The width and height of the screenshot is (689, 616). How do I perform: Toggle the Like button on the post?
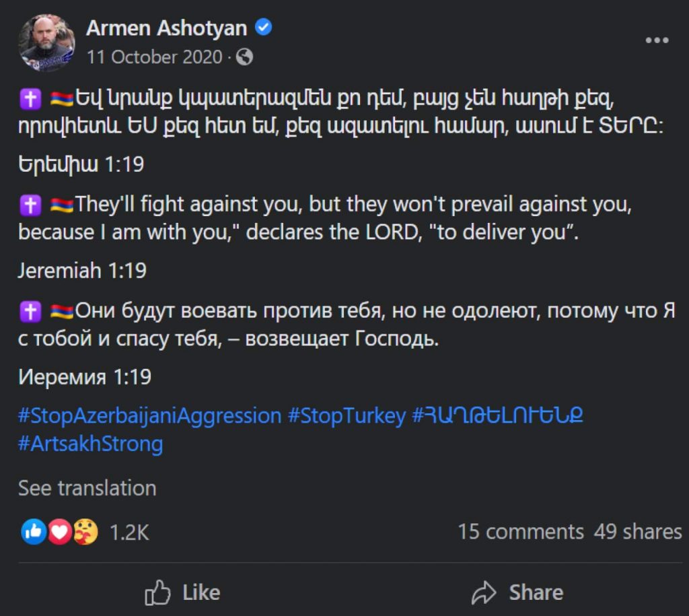183,592
